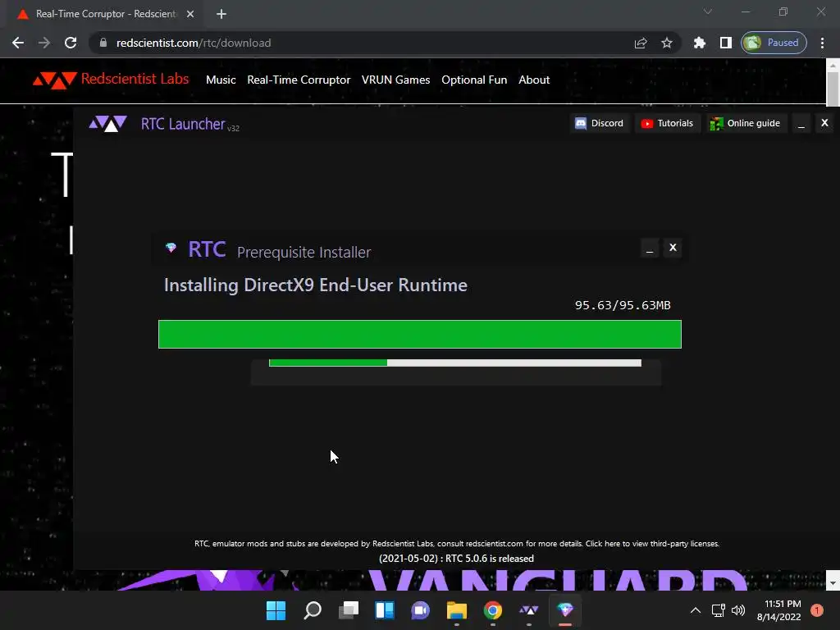Open a new Chrome tab
The width and height of the screenshot is (840, 630).
click(221, 14)
